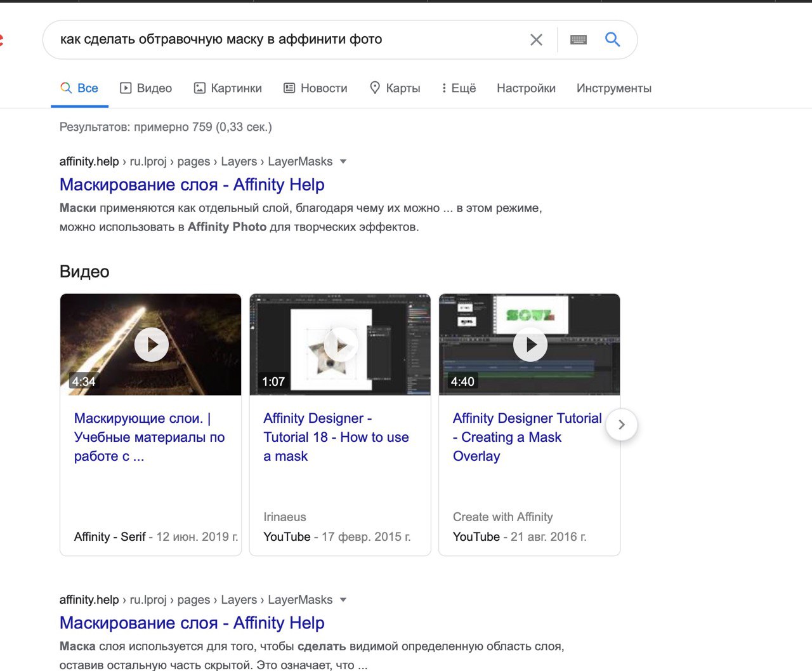
Task: Play the 4:40 Mask Overlay video thumbnail
Action: (530, 345)
